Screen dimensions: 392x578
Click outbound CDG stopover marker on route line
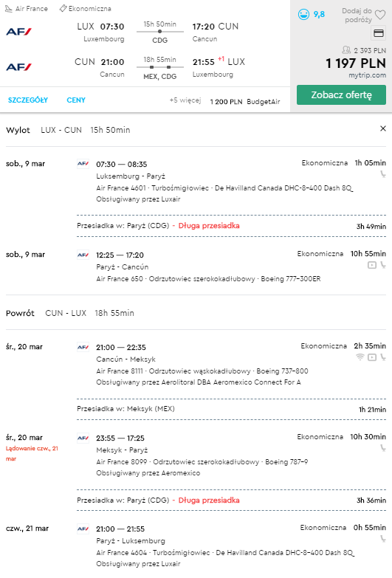pos(159,32)
